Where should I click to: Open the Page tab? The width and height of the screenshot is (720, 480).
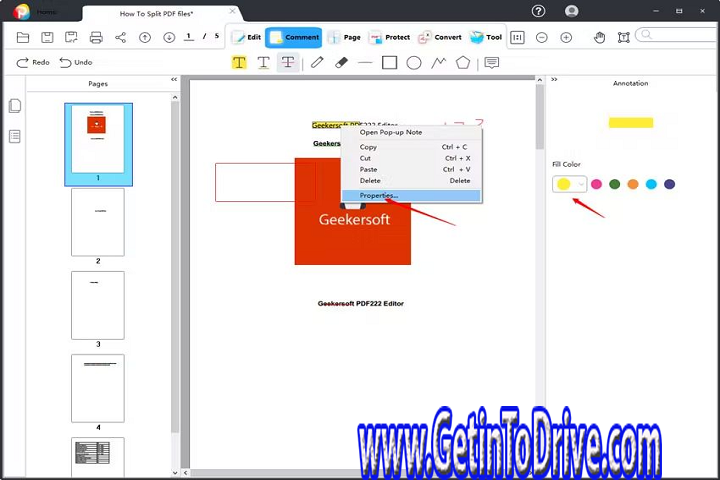[x=344, y=37]
